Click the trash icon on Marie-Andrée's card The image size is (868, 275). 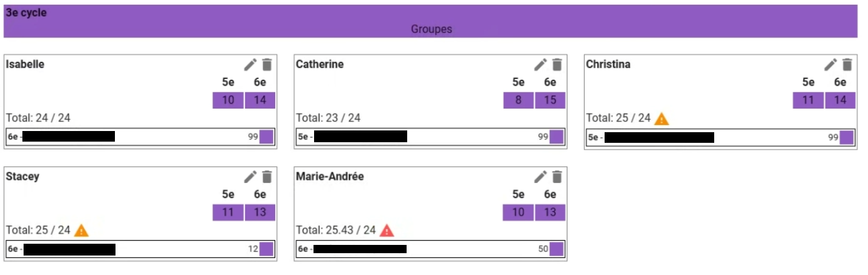coord(557,176)
